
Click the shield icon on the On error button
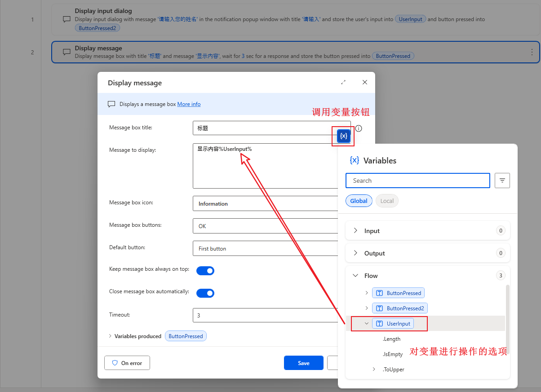point(115,363)
